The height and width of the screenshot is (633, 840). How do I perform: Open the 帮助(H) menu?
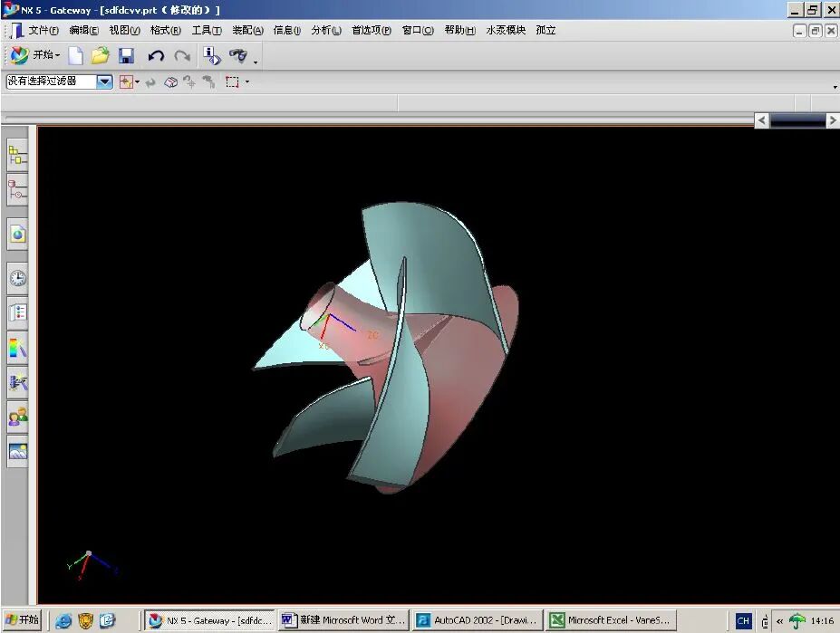(459, 31)
